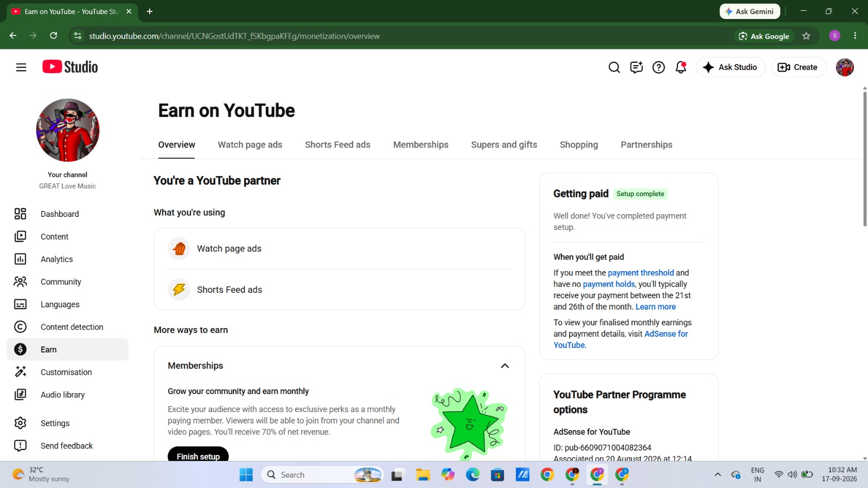Collapse the Memberships section chevron
The image size is (868, 488).
505,366
